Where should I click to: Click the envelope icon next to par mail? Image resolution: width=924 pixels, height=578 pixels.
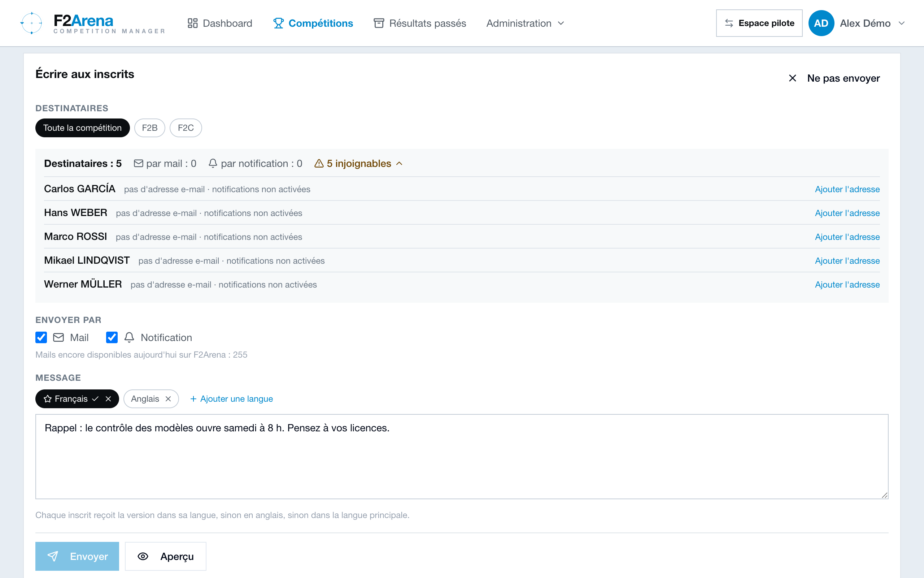(x=139, y=164)
